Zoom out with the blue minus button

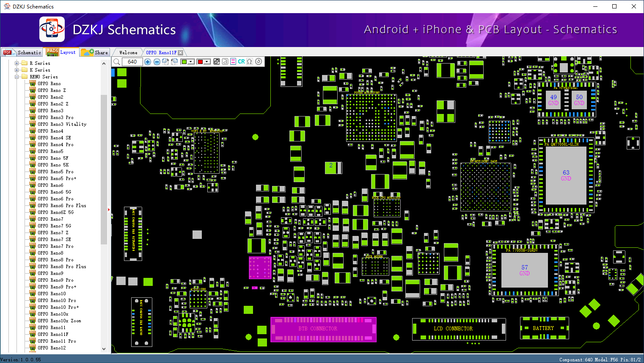(x=157, y=62)
